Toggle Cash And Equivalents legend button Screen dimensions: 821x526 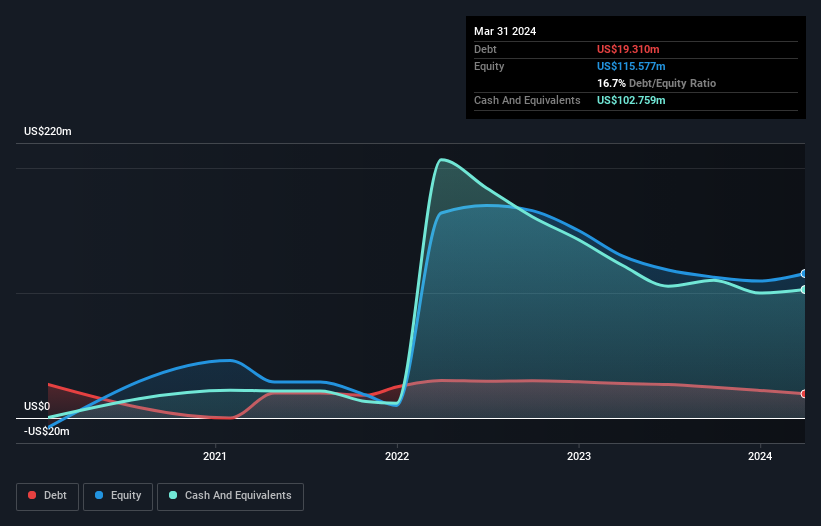click(x=230, y=496)
